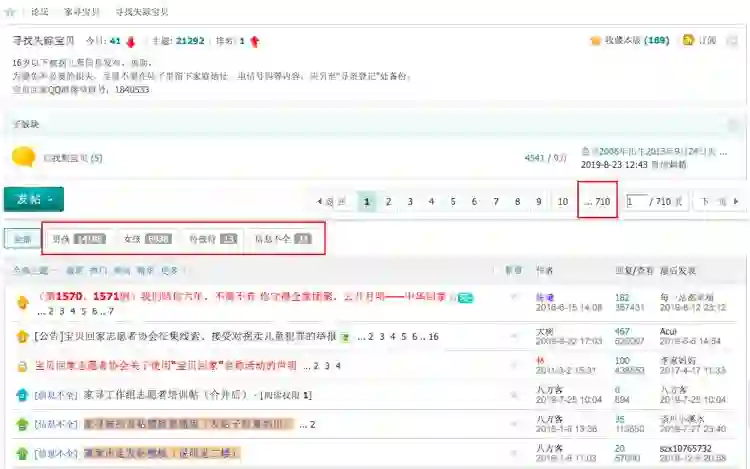
Task: Click the 发帖 new post button
Action: click(34, 199)
